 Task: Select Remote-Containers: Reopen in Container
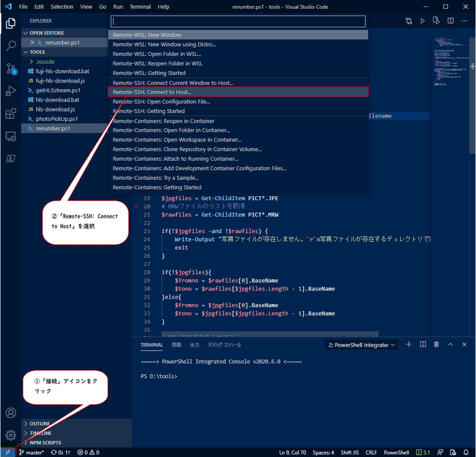tap(239, 121)
